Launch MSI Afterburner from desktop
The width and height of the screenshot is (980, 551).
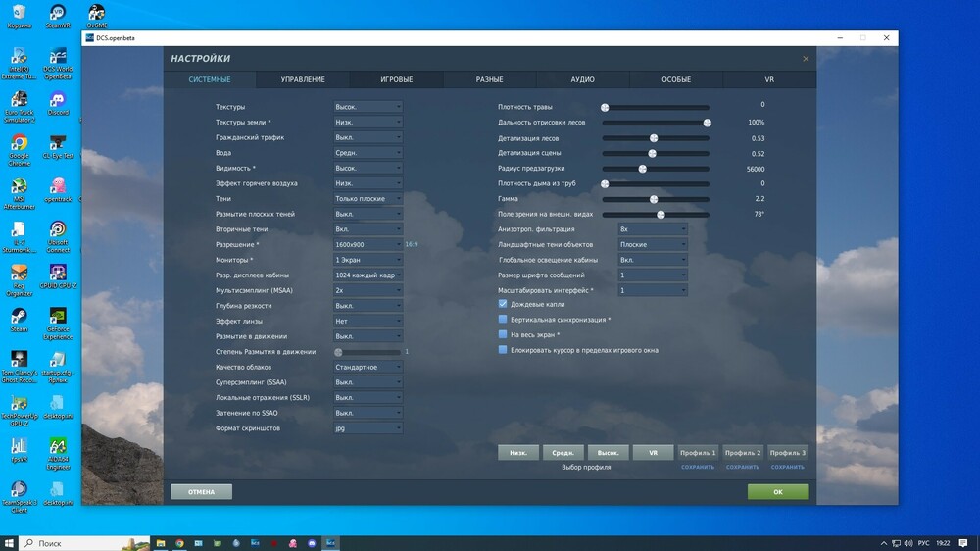[19, 194]
